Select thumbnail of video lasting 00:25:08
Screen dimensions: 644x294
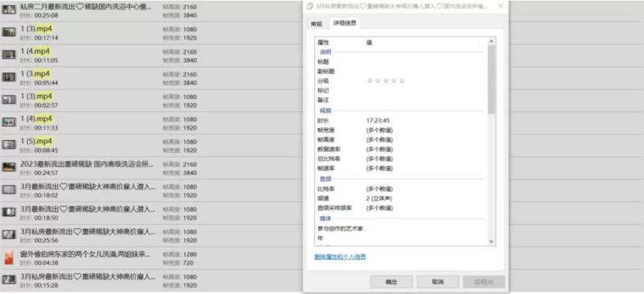[9, 10]
